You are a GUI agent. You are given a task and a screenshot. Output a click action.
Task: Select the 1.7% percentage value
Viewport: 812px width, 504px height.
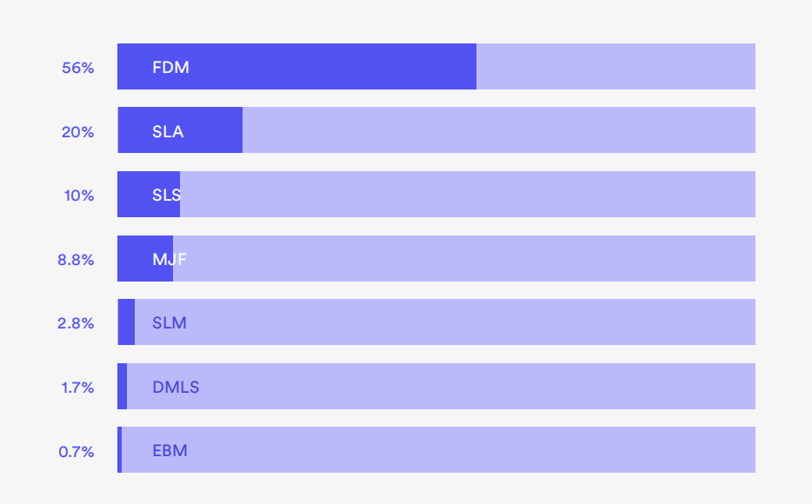click(77, 387)
